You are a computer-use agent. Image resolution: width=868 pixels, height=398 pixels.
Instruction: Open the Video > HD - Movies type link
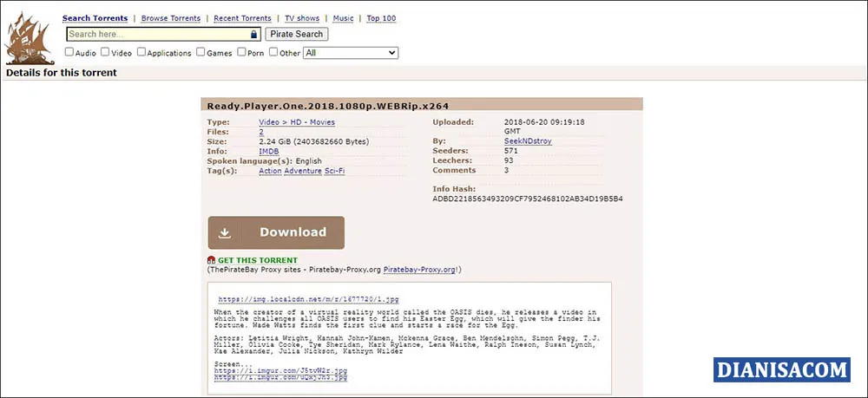click(x=297, y=122)
